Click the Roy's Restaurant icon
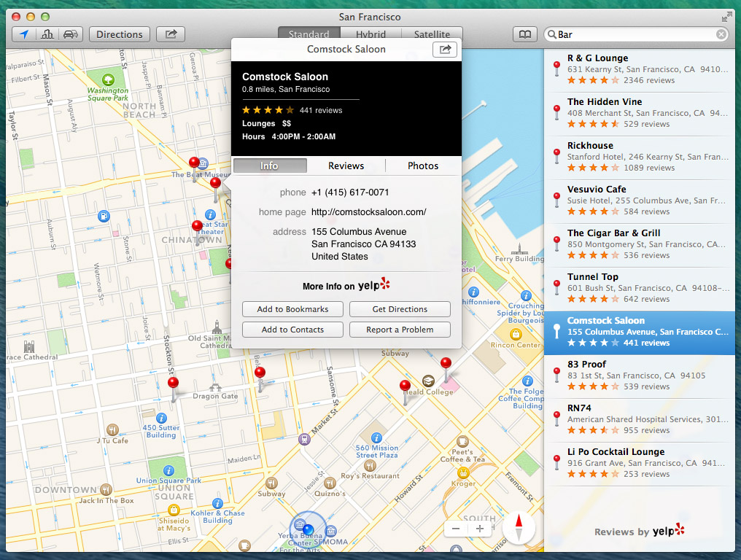This screenshot has width=741, height=560. [370, 466]
